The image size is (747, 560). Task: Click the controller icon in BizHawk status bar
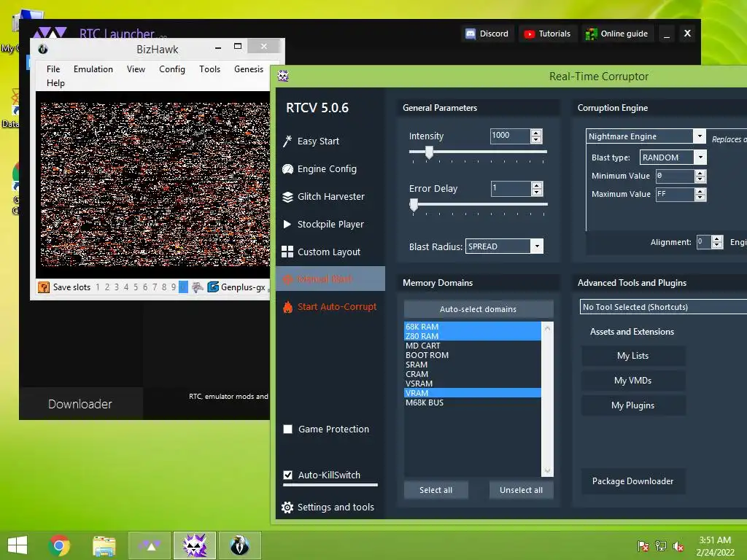coord(197,287)
